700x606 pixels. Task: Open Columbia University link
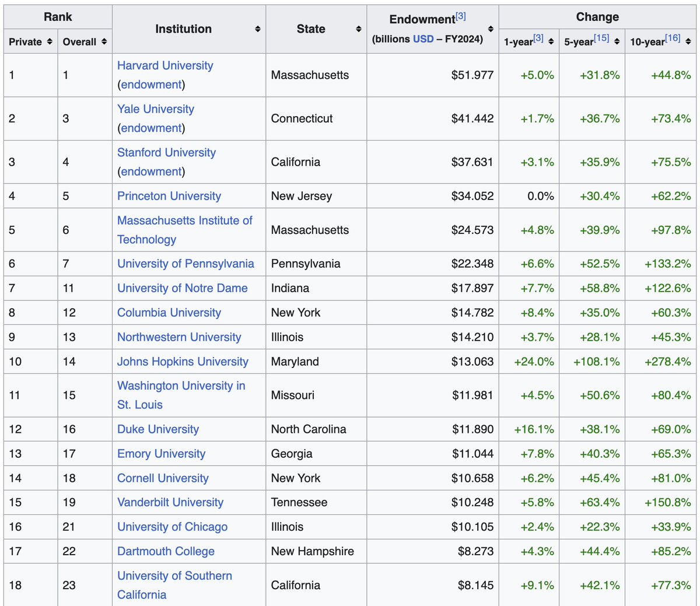click(169, 313)
